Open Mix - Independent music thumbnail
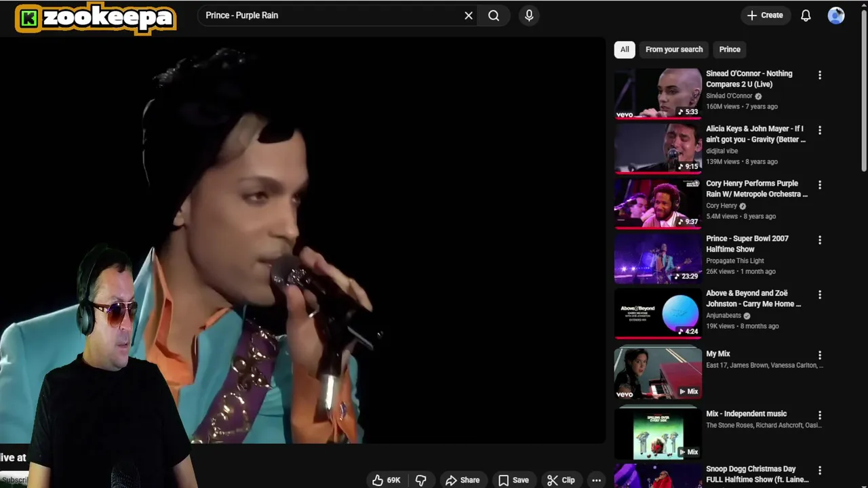This screenshot has height=488, width=868. pos(658,432)
